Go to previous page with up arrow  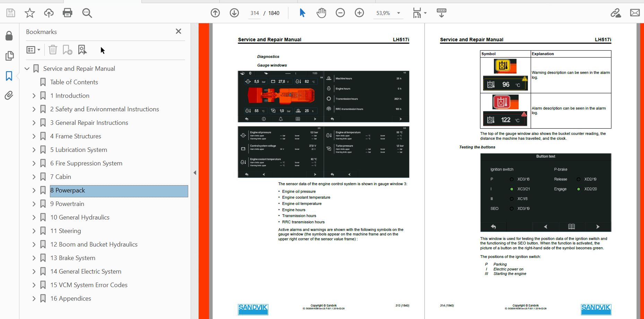pyautogui.click(x=215, y=13)
